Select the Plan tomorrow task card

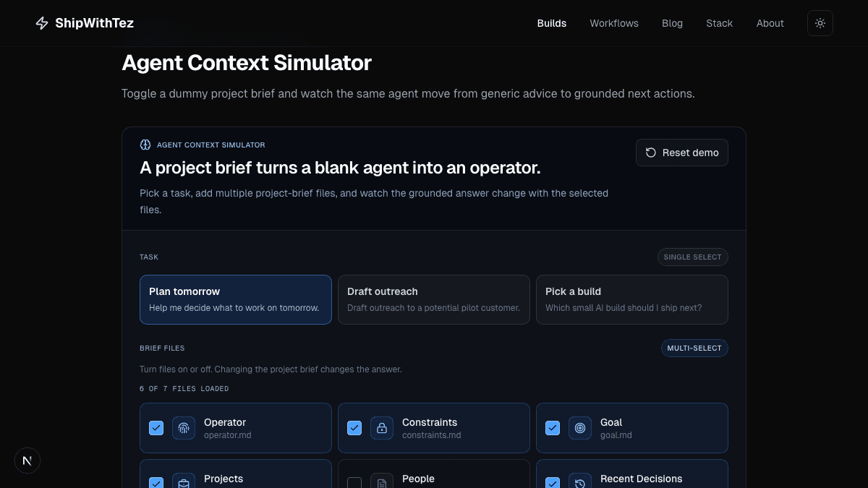click(x=236, y=299)
